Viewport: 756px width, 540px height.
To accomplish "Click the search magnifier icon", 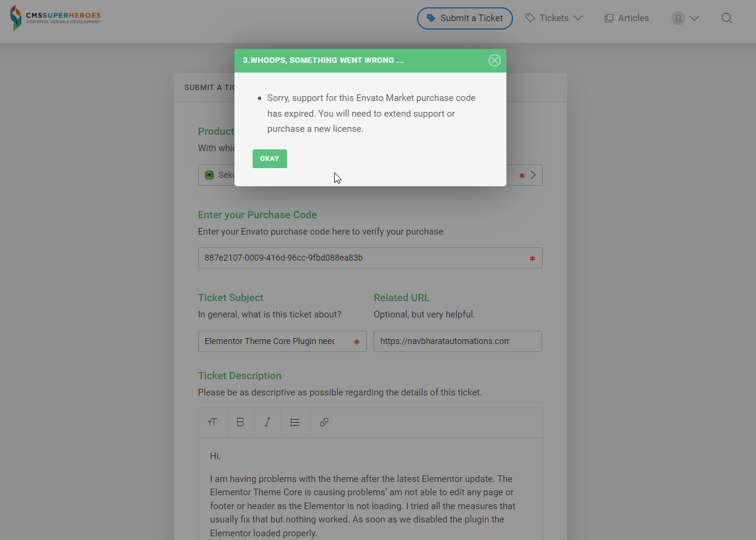I will 727,18.
